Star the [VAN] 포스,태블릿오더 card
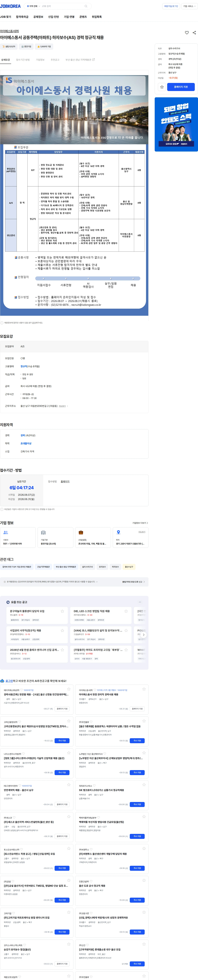This screenshot has height=980, width=198. click(126, 630)
